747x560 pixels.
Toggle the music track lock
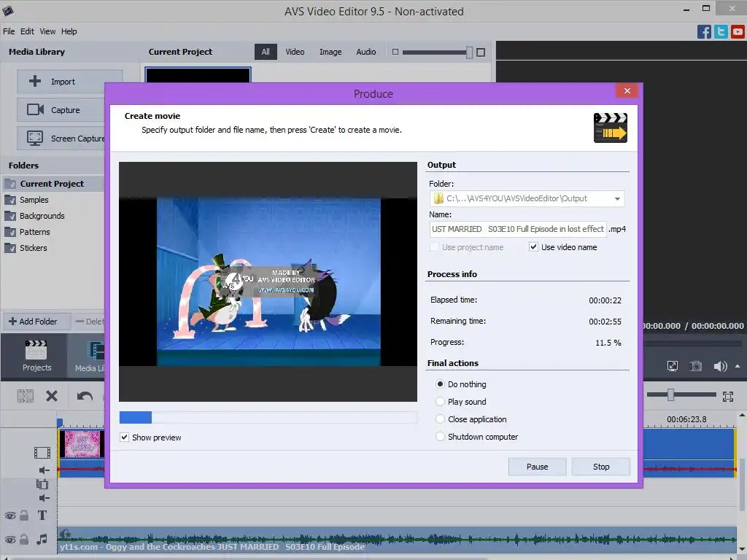(x=24, y=539)
